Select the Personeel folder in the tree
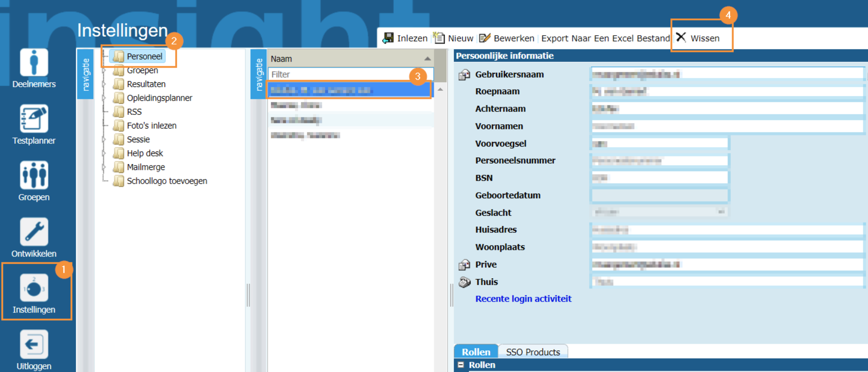 pos(144,56)
